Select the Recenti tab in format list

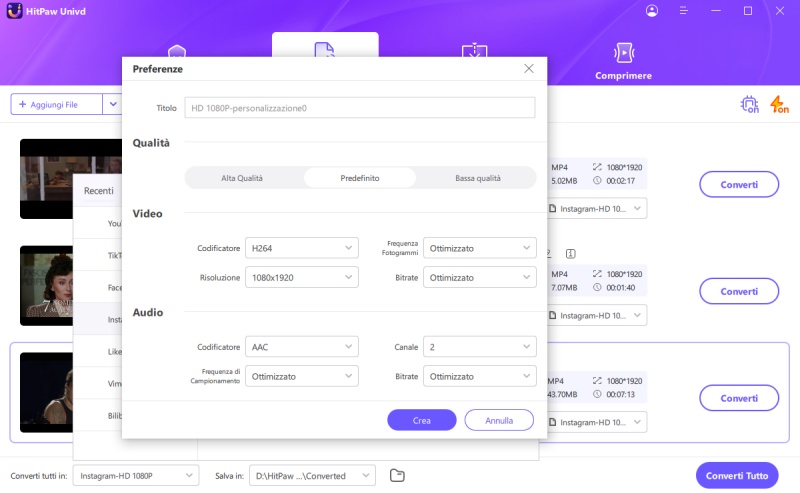[98, 191]
